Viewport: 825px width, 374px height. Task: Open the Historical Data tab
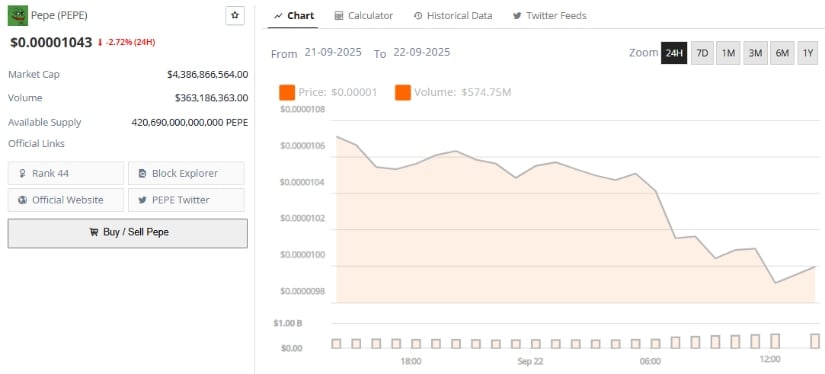[x=453, y=16]
